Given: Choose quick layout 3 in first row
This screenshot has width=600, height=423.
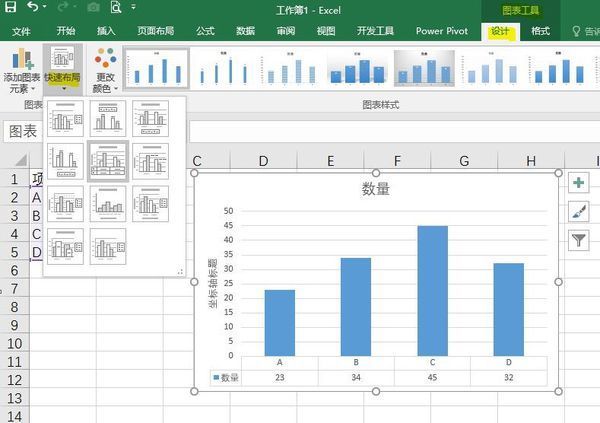Looking at the screenshot, I should coord(150,118).
